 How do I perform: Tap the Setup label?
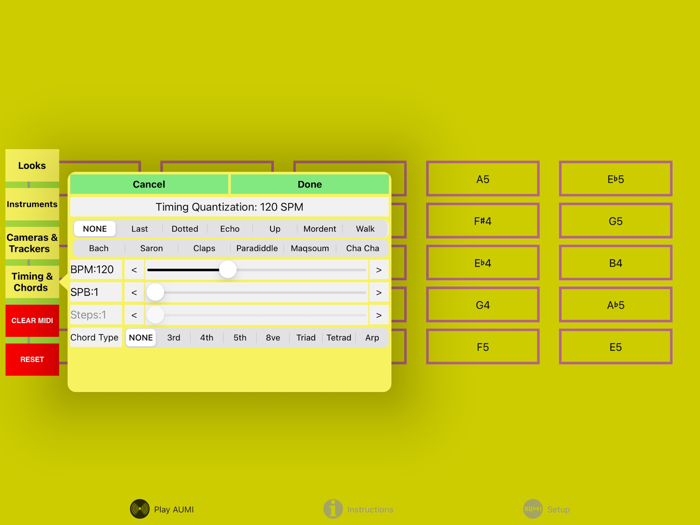558,509
